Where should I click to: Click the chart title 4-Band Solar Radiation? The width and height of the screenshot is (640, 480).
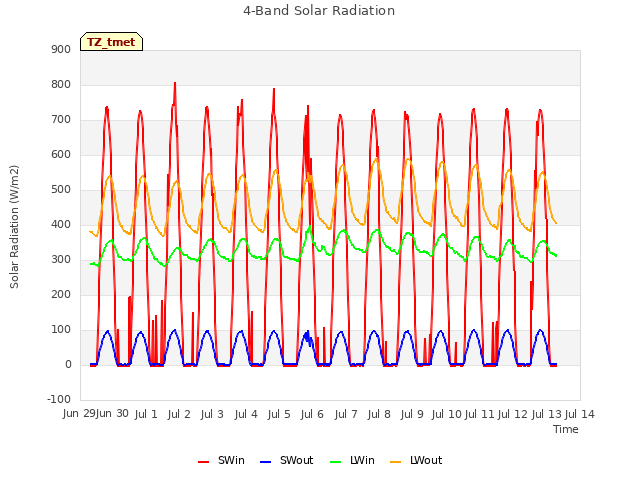[x=319, y=11]
